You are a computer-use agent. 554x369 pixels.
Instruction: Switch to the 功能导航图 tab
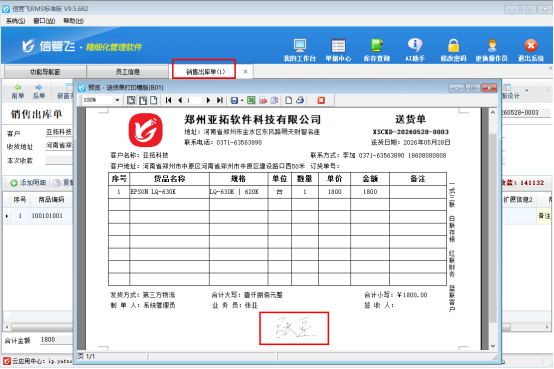click(x=45, y=72)
